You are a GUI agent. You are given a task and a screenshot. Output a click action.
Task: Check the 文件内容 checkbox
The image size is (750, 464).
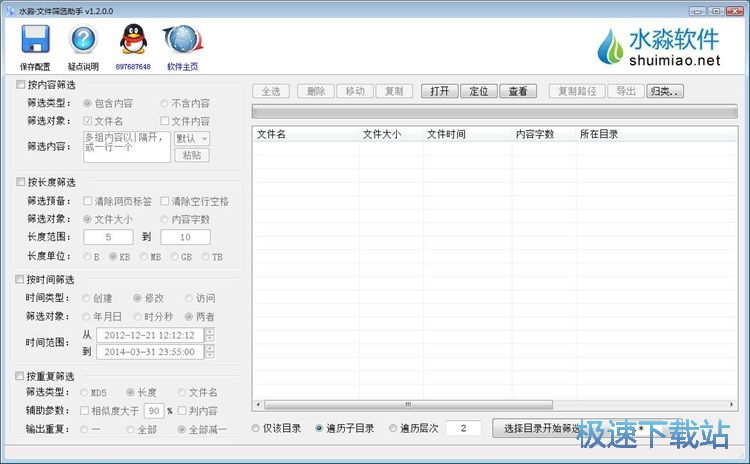coord(165,121)
